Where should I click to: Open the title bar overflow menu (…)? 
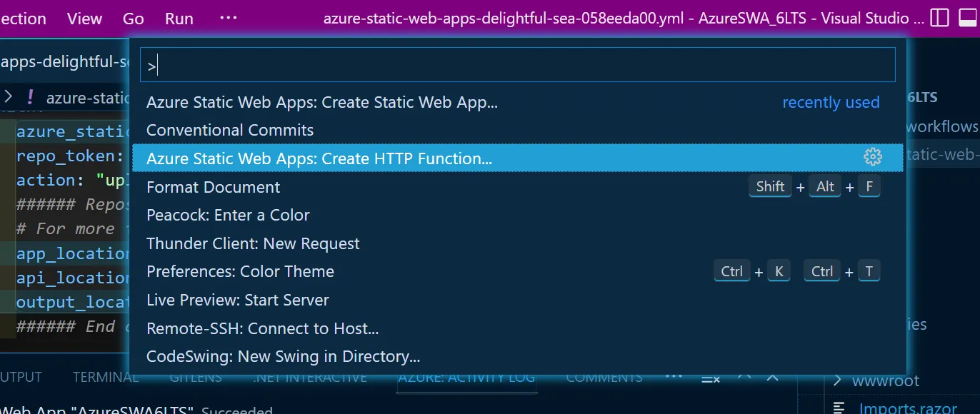pos(229,18)
